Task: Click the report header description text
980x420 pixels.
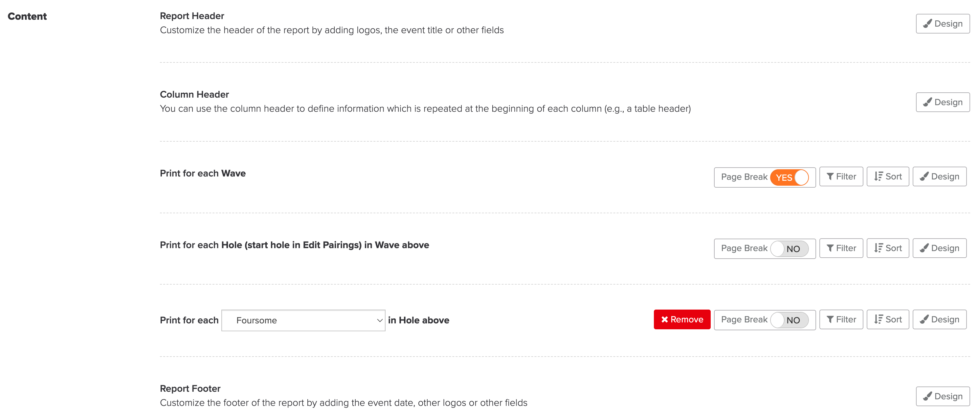Action: (x=331, y=30)
